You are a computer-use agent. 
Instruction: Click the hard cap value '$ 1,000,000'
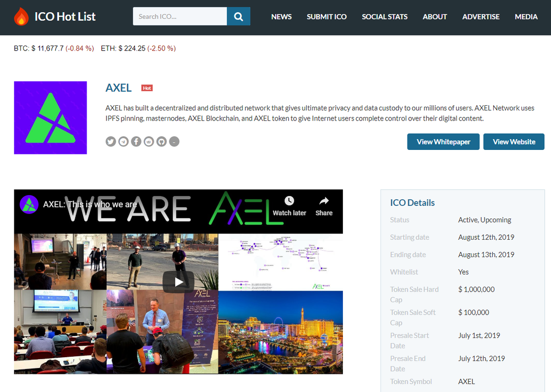pos(476,289)
